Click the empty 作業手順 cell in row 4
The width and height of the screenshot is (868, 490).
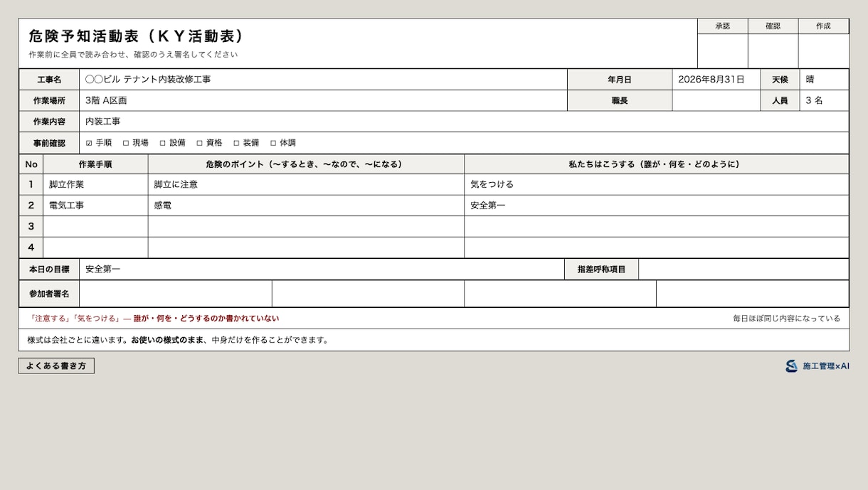point(95,247)
